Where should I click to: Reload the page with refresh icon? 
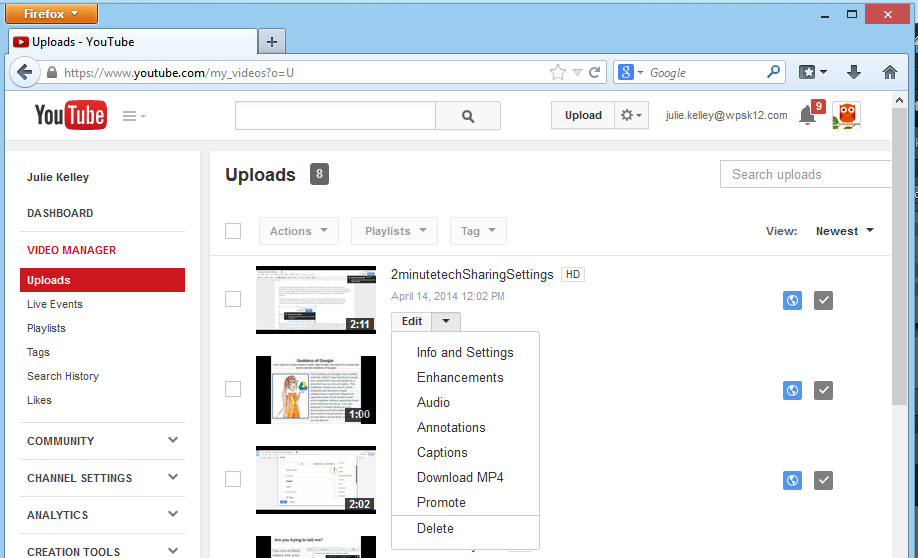pos(594,73)
